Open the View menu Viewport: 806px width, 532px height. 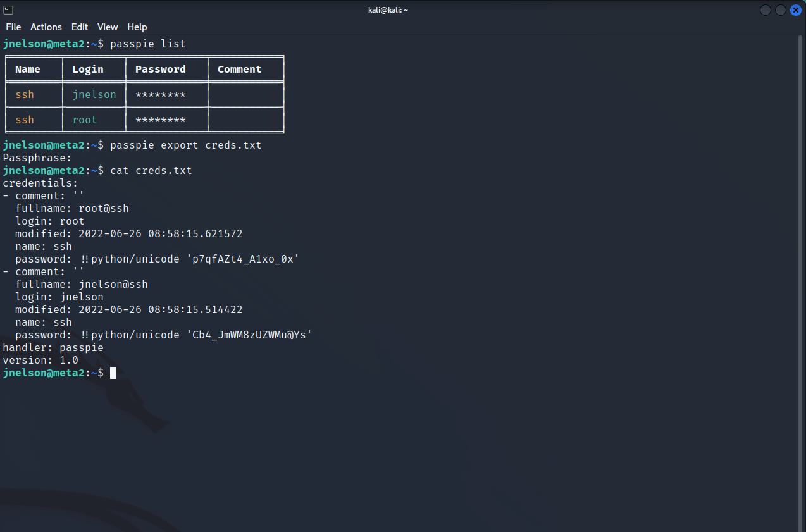(x=108, y=27)
